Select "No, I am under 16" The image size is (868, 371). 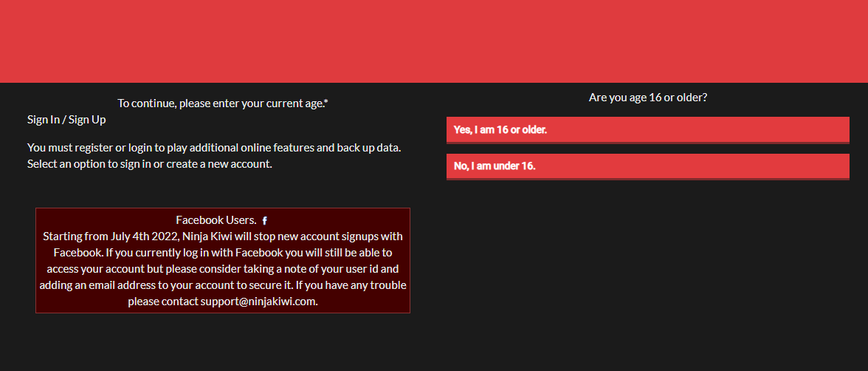click(x=647, y=166)
